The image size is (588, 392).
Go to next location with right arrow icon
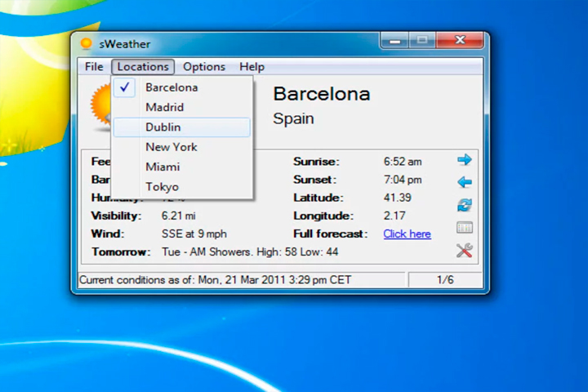click(x=464, y=160)
